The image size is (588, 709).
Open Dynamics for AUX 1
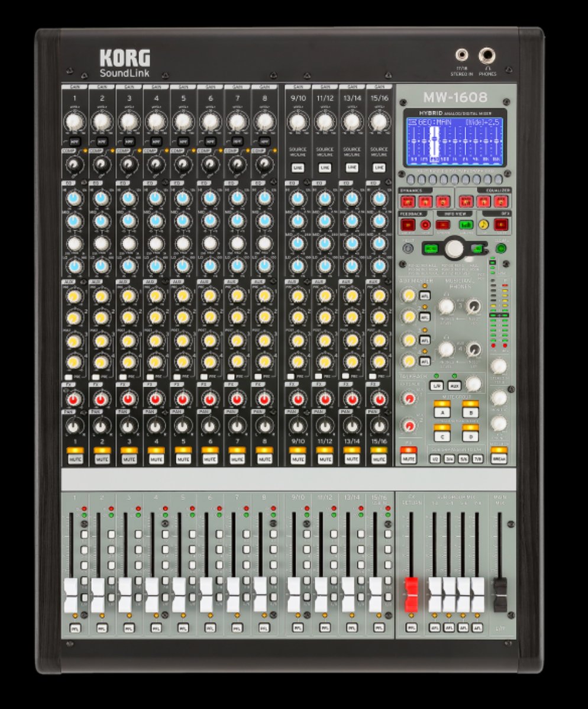[x=426, y=201]
